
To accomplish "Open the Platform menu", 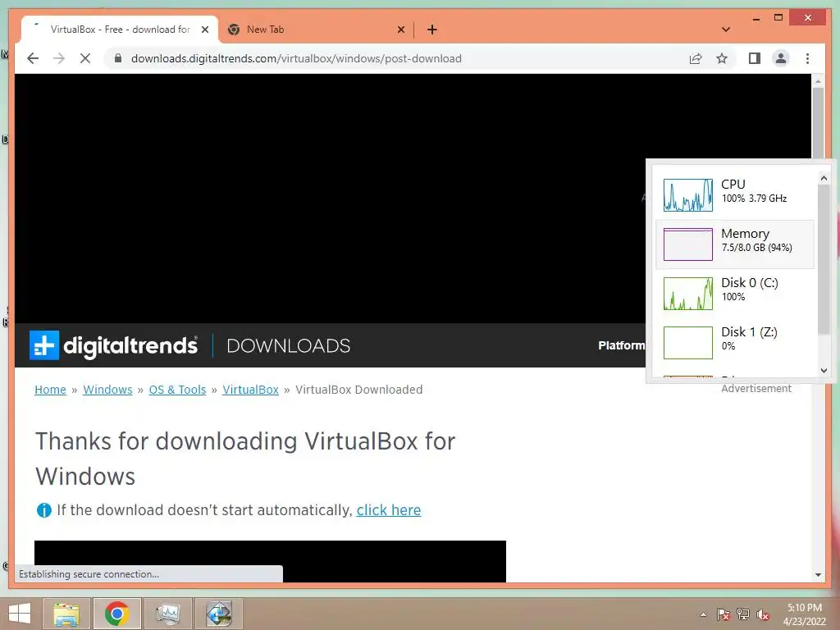I will (x=622, y=345).
